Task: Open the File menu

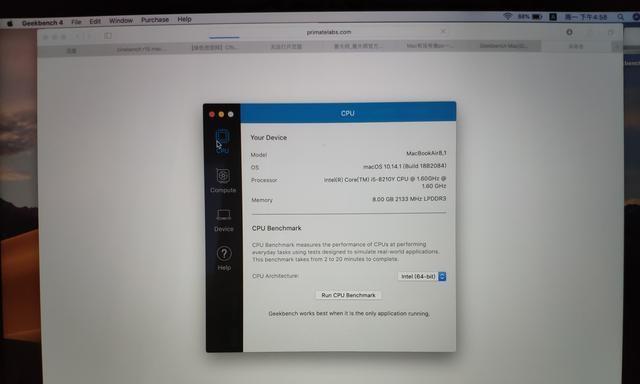Action: 76,22
